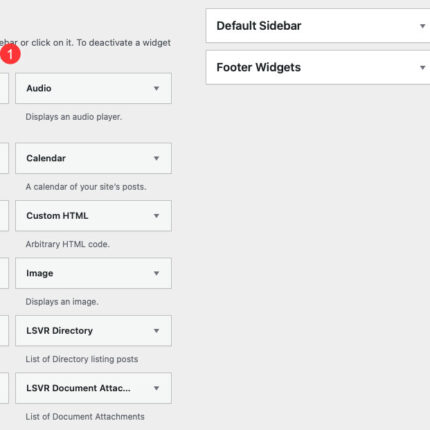Select the Audio widget title
The image size is (430, 430).
pos(39,88)
